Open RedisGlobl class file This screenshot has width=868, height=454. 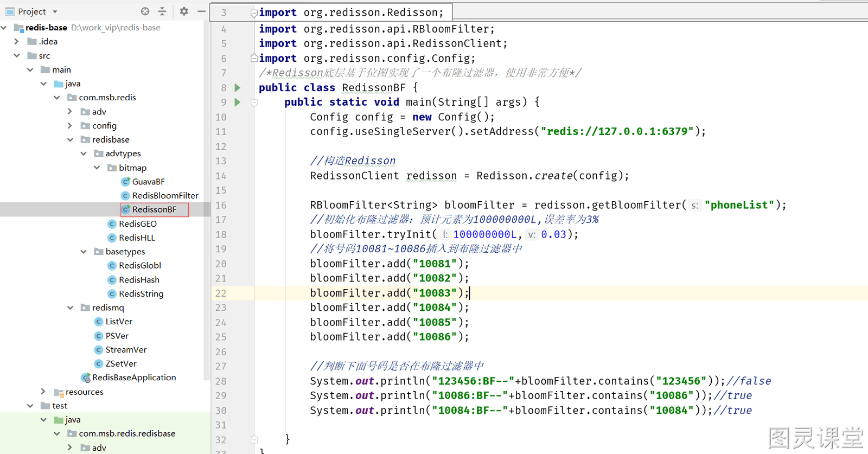139,265
